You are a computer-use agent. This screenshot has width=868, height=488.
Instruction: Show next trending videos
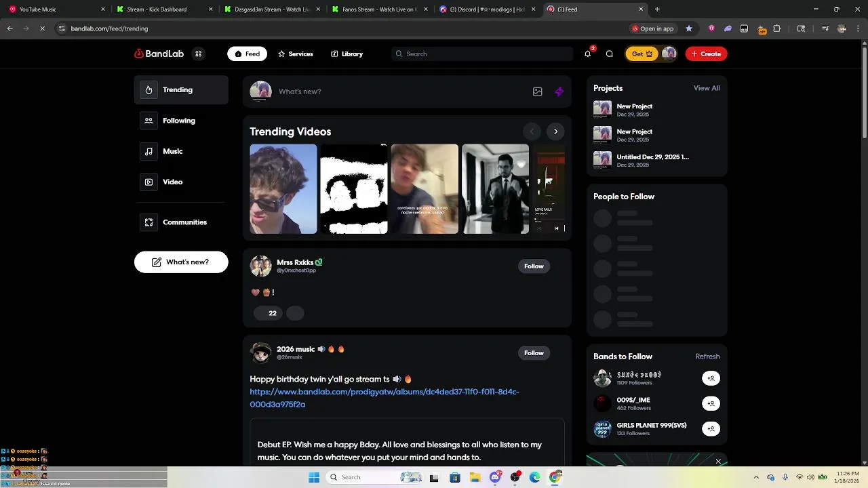(x=555, y=131)
